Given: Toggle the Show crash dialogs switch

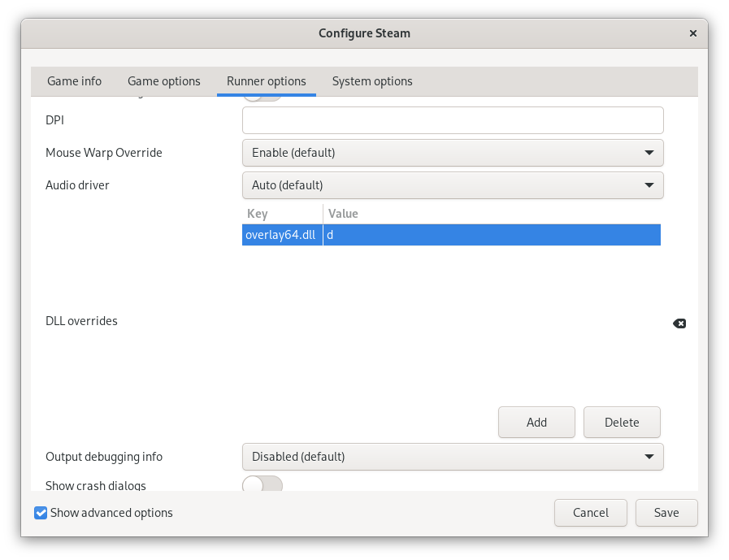Looking at the screenshot, I should coord(263,484).
